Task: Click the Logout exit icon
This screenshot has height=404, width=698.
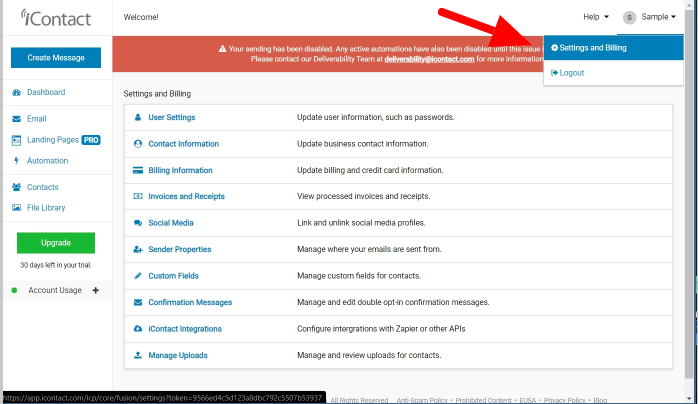Action: (554, 73)
